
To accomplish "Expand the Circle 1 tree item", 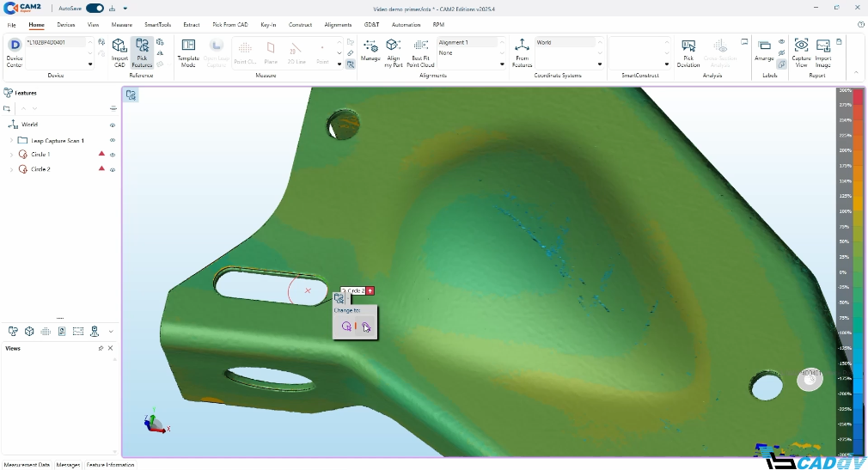I will (x=12, y=155).
